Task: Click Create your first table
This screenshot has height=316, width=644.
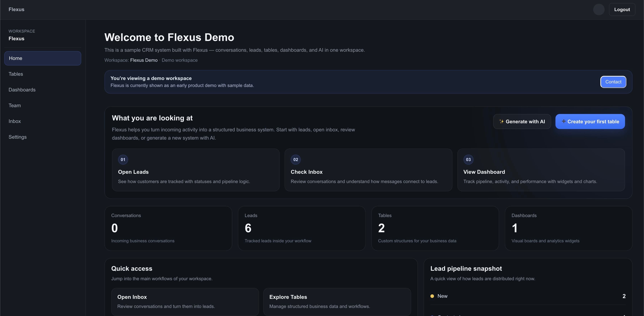Action: [590, 121]
